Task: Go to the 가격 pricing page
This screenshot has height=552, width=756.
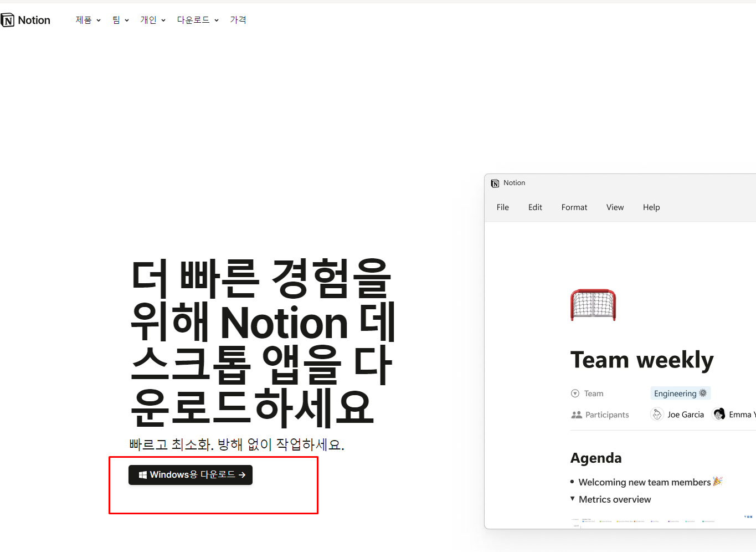Action: pyautogui.click(x=238, y=20)
